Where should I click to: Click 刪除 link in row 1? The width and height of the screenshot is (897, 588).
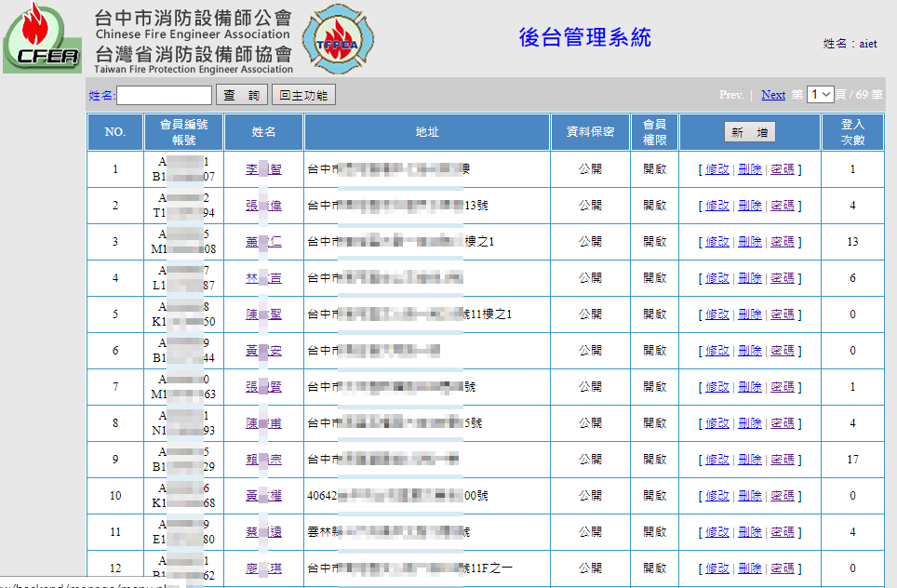click(750, 169)
